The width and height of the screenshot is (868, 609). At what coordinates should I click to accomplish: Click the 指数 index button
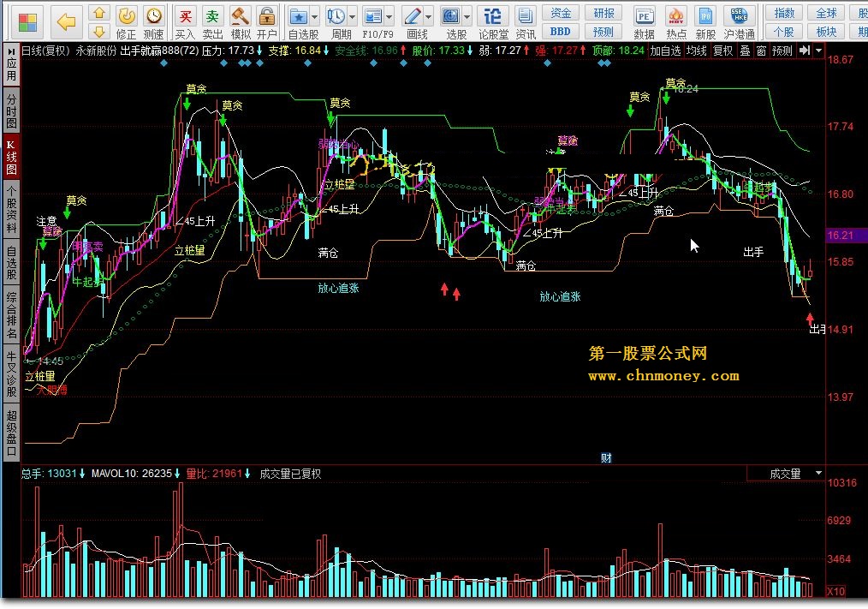point(784,13)
